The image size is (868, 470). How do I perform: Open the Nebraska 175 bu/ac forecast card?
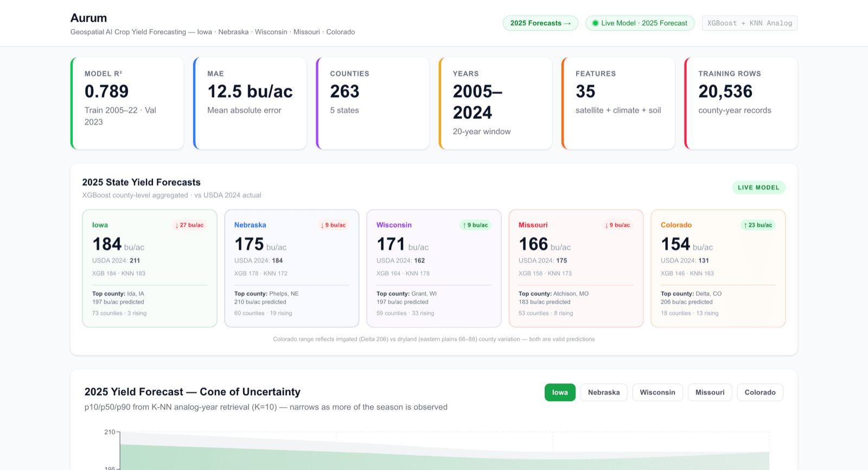pos(292,268)
